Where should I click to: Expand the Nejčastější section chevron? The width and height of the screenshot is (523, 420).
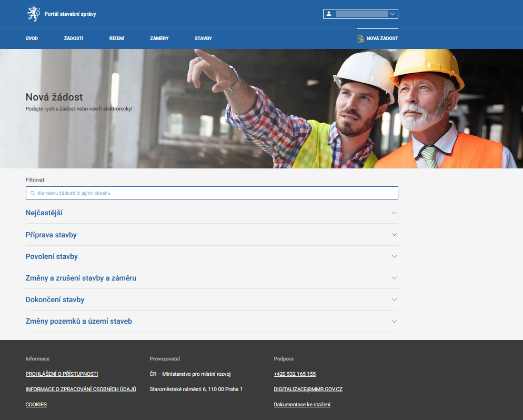(394, 213)
